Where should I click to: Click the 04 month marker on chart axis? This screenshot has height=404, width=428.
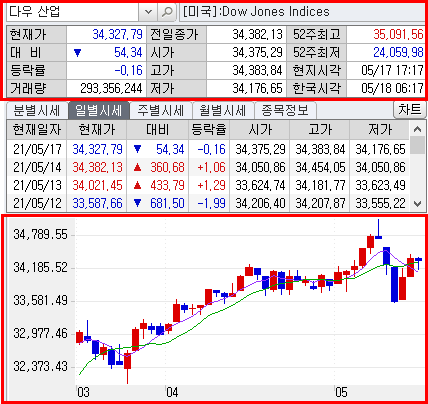pyautogui.click(x=172, y=392)
